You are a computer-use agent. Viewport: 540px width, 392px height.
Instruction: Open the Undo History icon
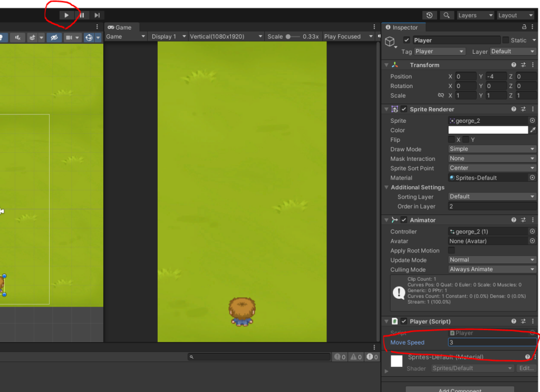click(x=430, y=15)
